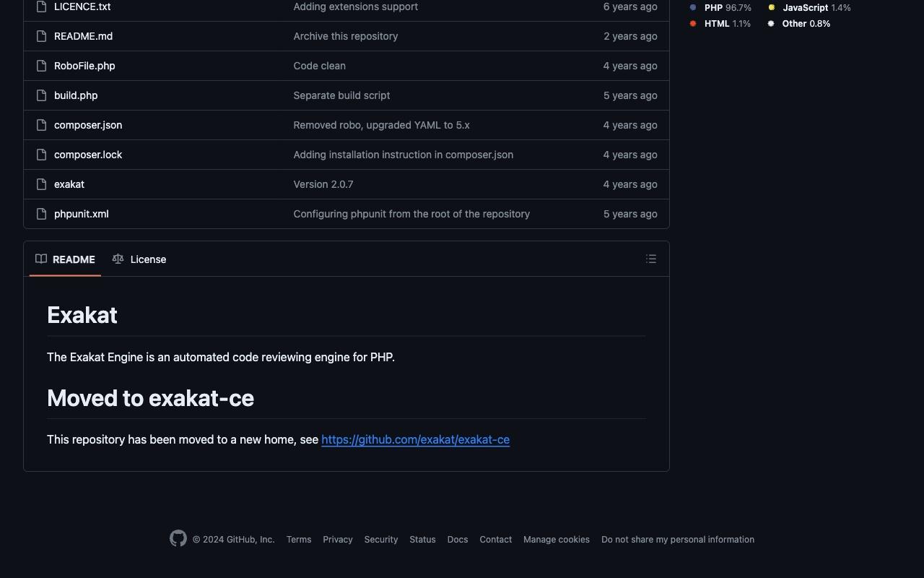Open the Privacy footer link
This screenshot has height=578, width=924.
pyautogui.click(x=338, y=540)
